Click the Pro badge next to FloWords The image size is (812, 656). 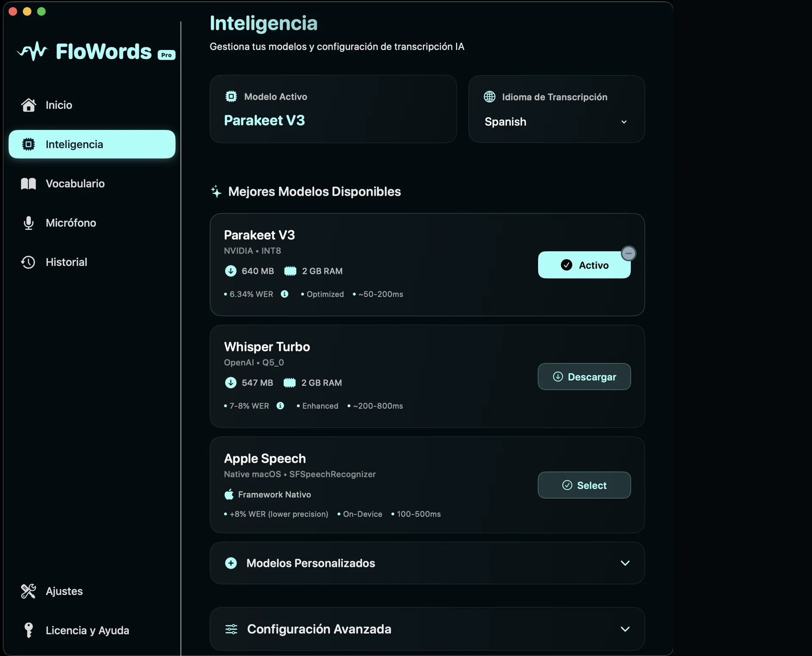[167, 55]
